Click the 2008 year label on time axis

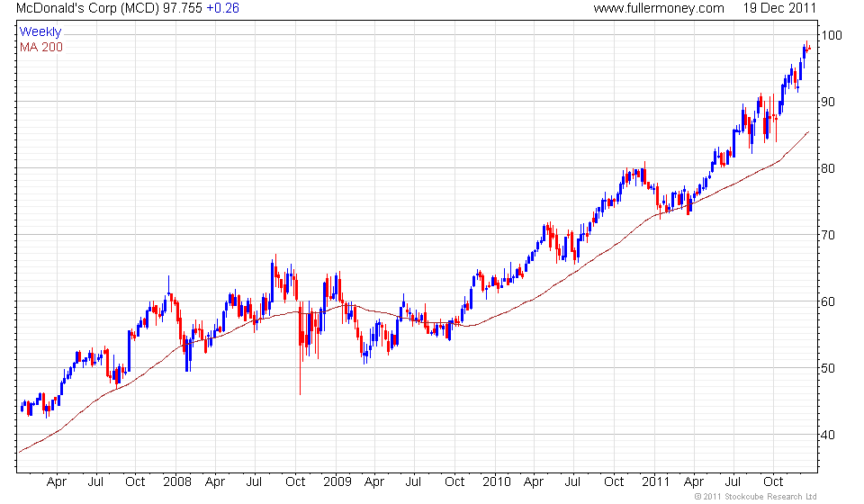177,482
